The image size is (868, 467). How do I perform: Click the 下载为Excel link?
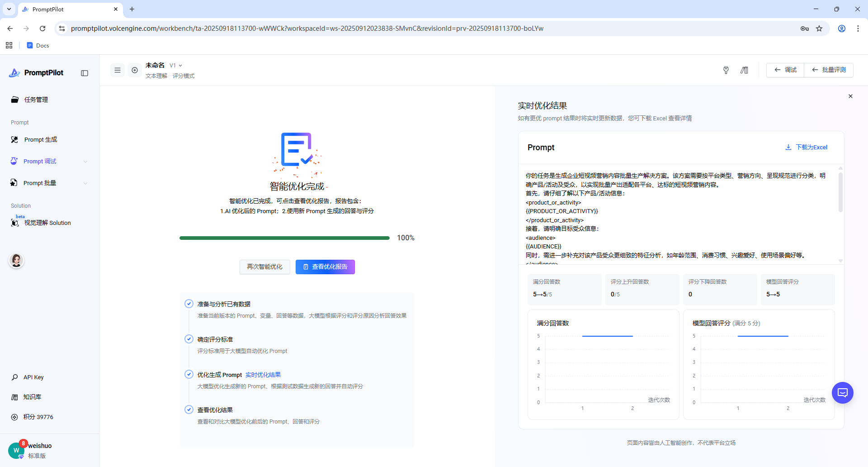coord(811,148)
